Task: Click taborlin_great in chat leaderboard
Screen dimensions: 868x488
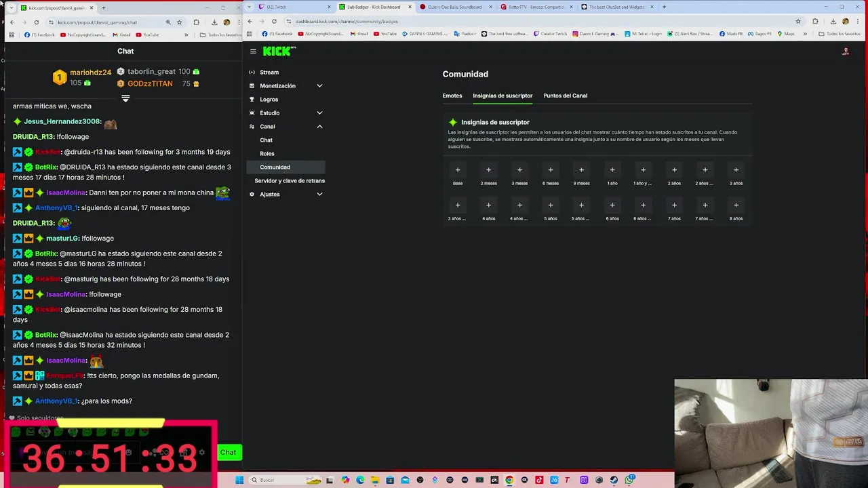Action: point(151,72)
